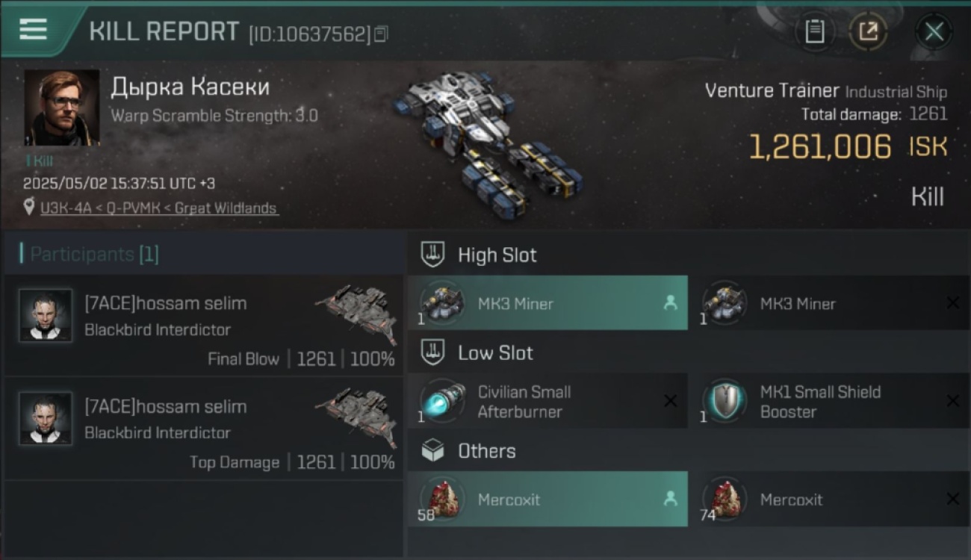Copy the kill report ID icon

coord(381,34)
